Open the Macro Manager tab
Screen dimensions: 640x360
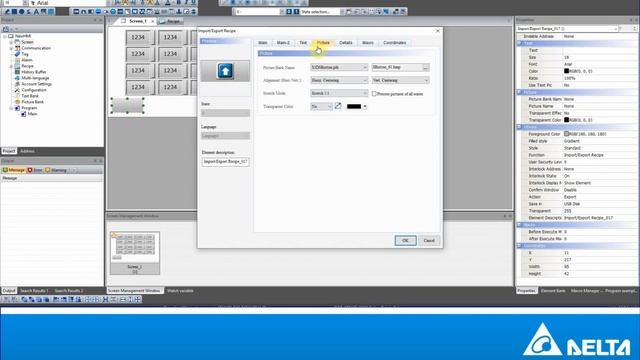(x=586, y=291)
